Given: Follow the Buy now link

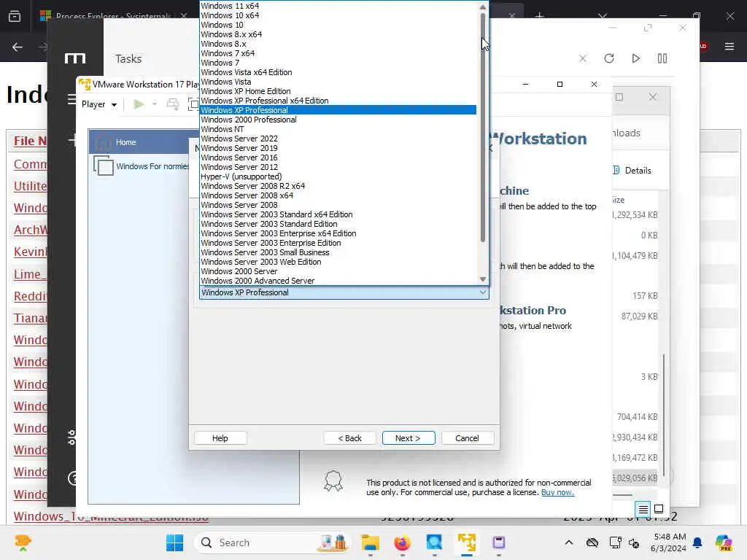Looking at the screenshot, I should 557,492.
